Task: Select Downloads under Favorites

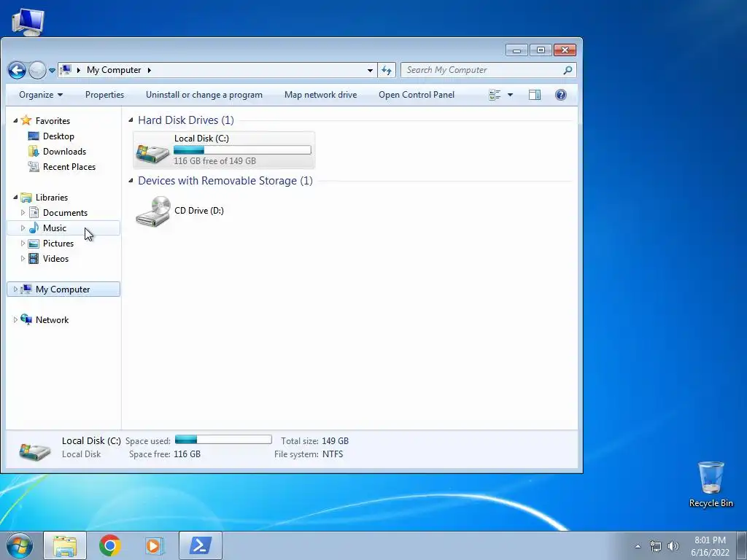Action: coord(64,152)
